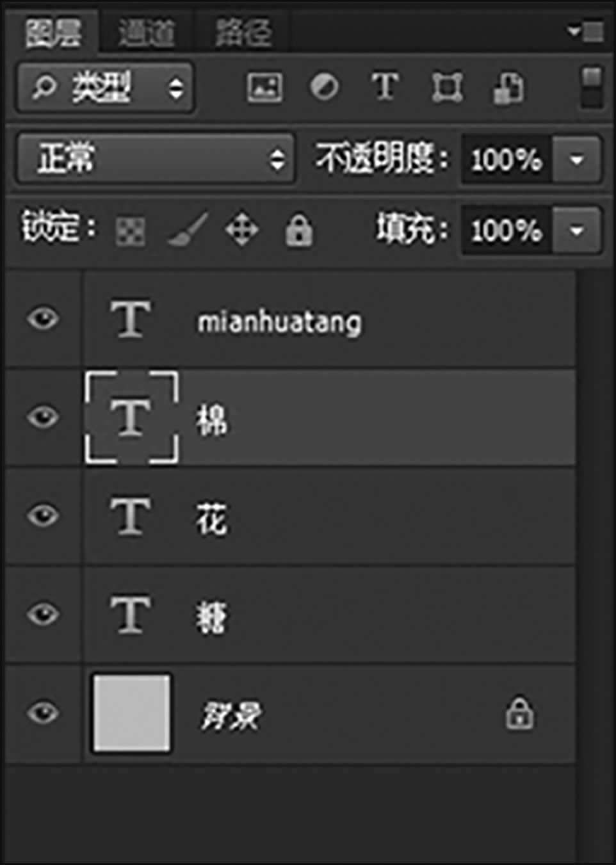This screenshot has width=616, height=865.
Task: Lock transparent pixels of the layer
Action: click(131, 230)
